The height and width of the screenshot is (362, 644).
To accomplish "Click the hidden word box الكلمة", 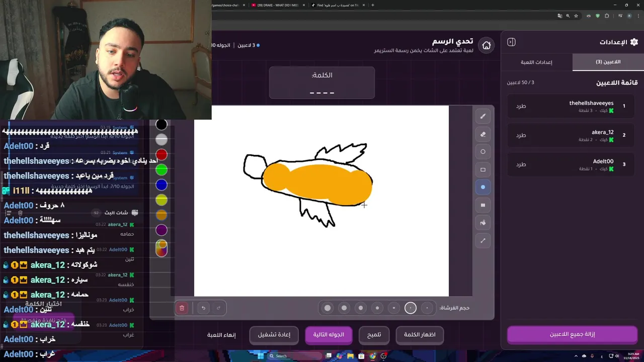I will click(322, 82).
